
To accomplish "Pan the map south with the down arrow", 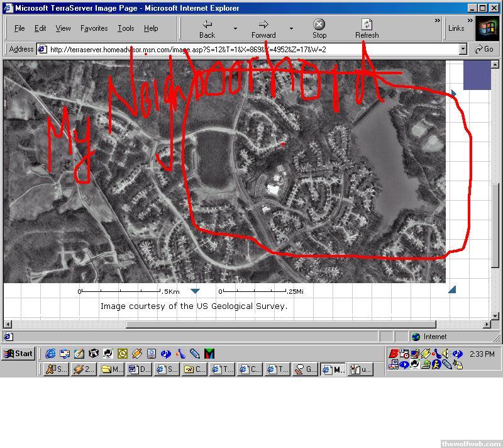I will [x=195, y=291].
